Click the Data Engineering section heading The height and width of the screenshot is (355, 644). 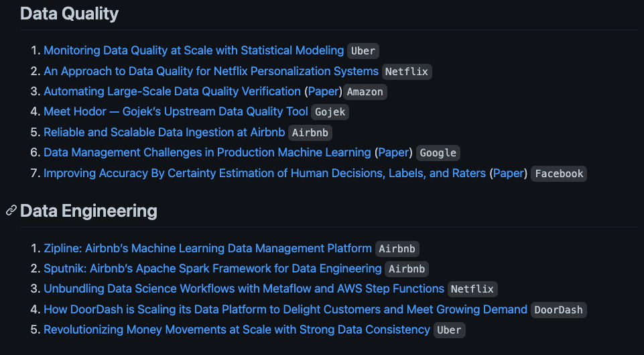[x=88, y=211]
